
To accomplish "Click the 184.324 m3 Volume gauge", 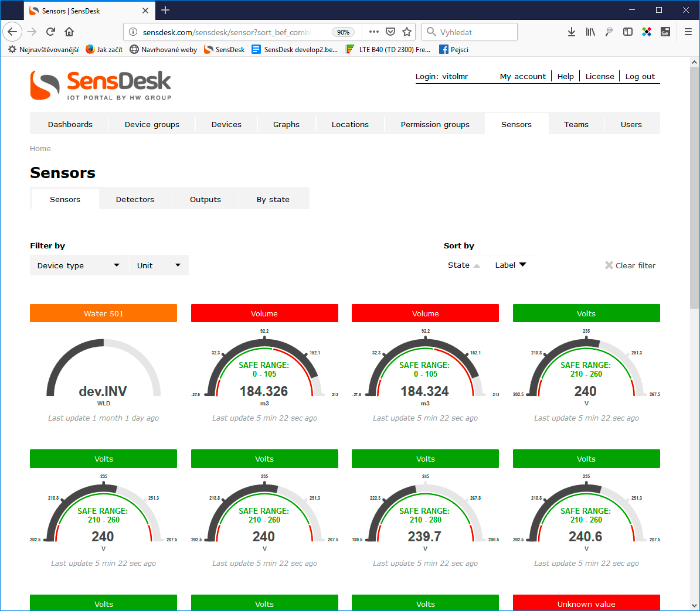I will tap(425, 368).
